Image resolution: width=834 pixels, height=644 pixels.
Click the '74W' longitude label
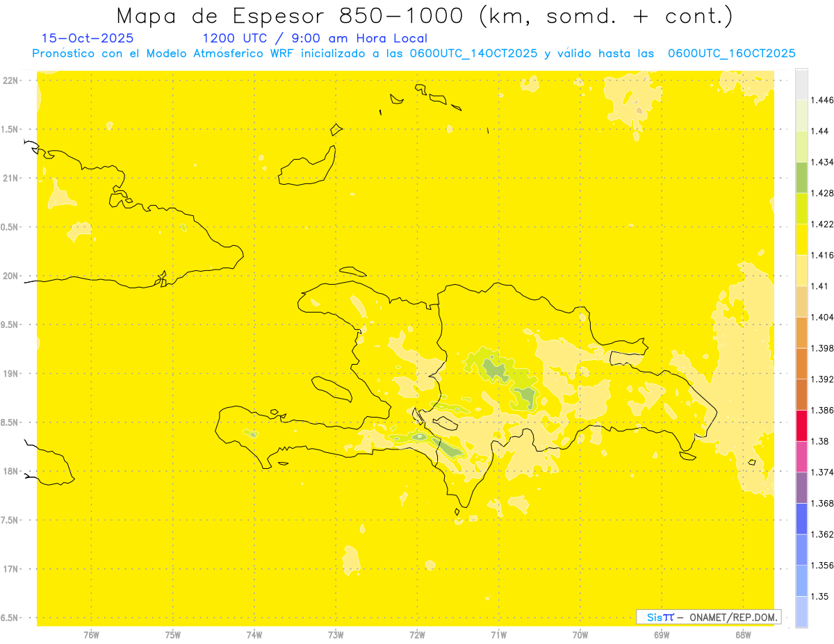pyautogui.click(x=254, y=635)
